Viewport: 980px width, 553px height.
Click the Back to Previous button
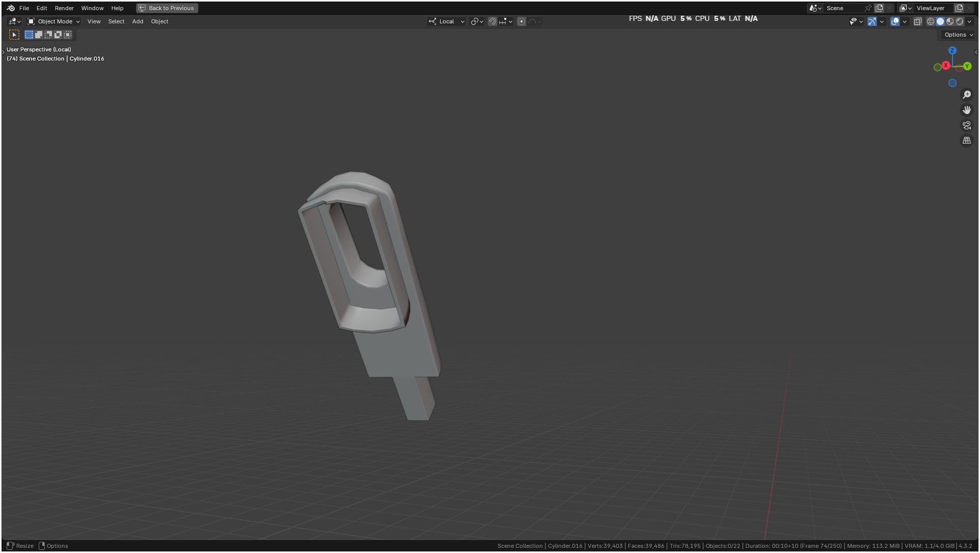(x=167, y=8)
